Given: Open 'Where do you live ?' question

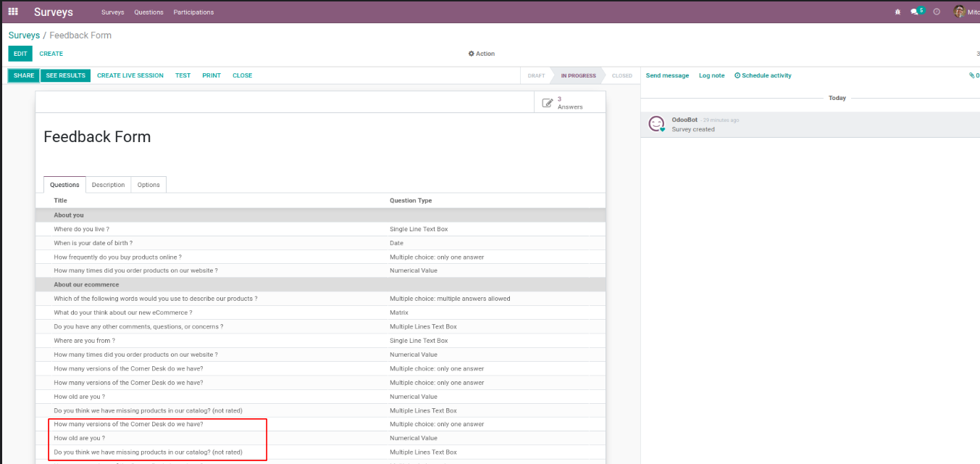Looking at the screenshot, I should pyautogui.click(x=320, y=229).
